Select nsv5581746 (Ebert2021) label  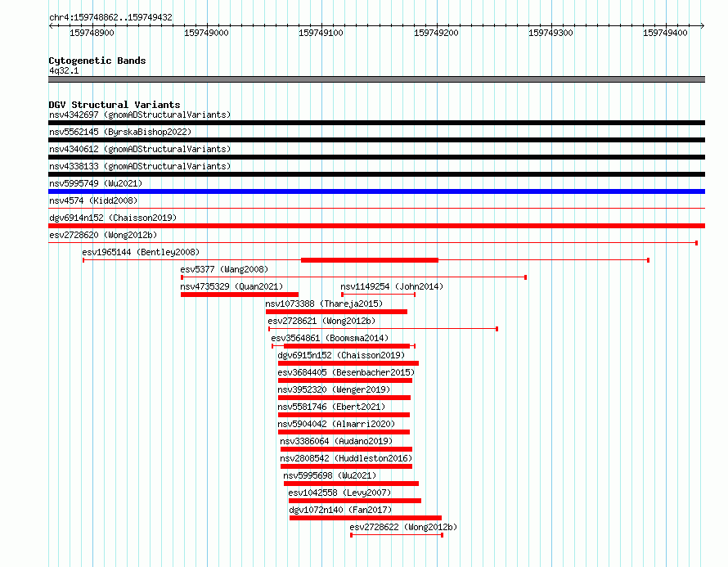pos(331,407)
